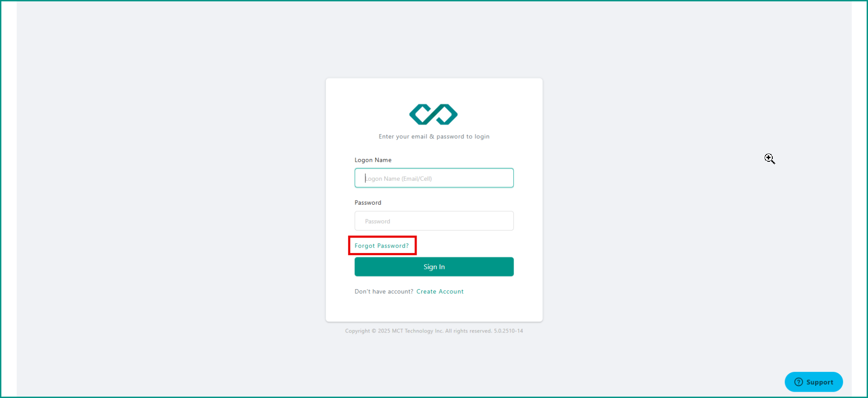Click the "Don't have account?" text
This screenshot has height=398, width=868.
point(384,291)
